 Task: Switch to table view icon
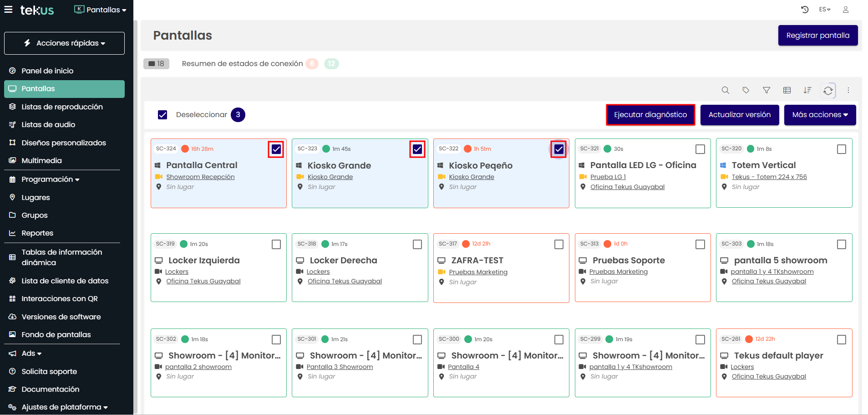(x=787, y=90)
